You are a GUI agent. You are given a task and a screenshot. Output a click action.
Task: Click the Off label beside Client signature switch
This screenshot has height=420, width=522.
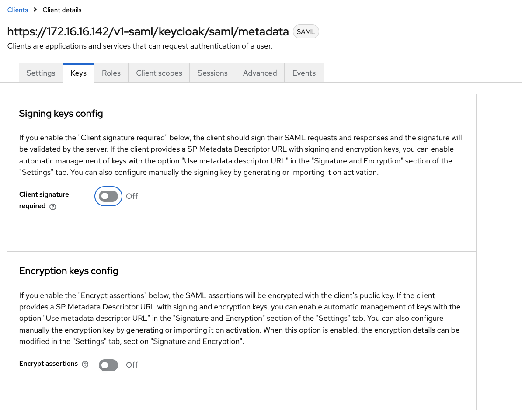(132, 196)
